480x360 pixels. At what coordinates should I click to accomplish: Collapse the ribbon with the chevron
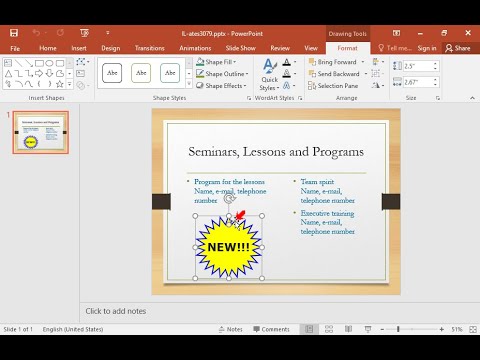point(472,98)
